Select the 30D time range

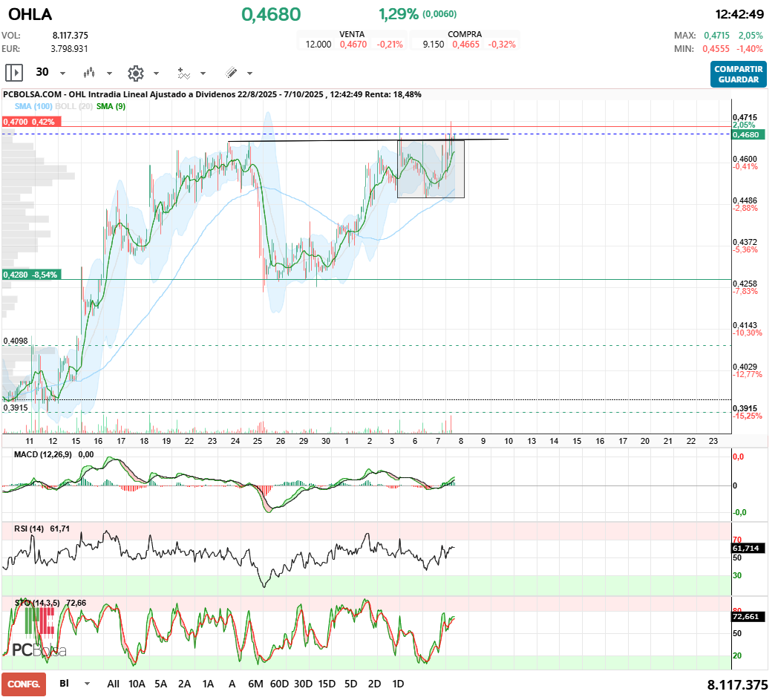(x=303, y=684)
